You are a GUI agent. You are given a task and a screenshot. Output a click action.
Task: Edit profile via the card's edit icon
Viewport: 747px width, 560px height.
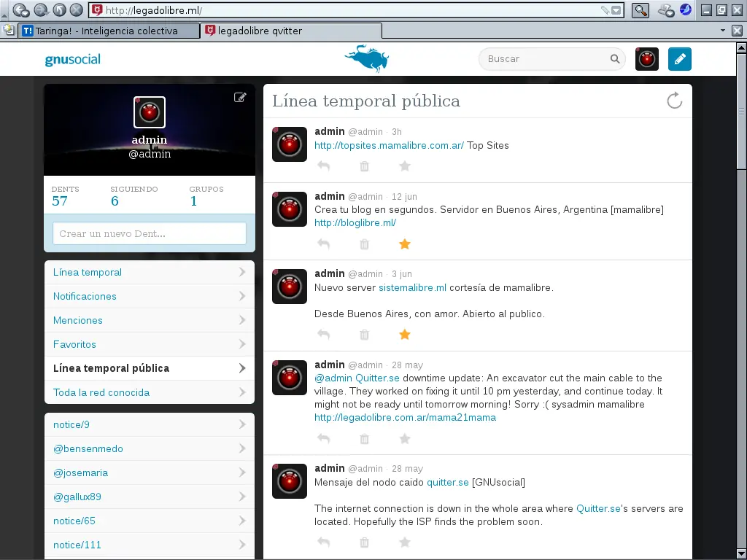(240, 98)
